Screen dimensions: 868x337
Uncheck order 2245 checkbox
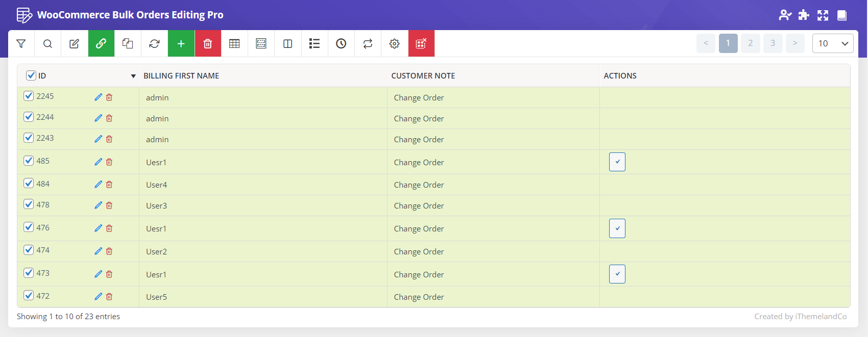coord(29,96)
